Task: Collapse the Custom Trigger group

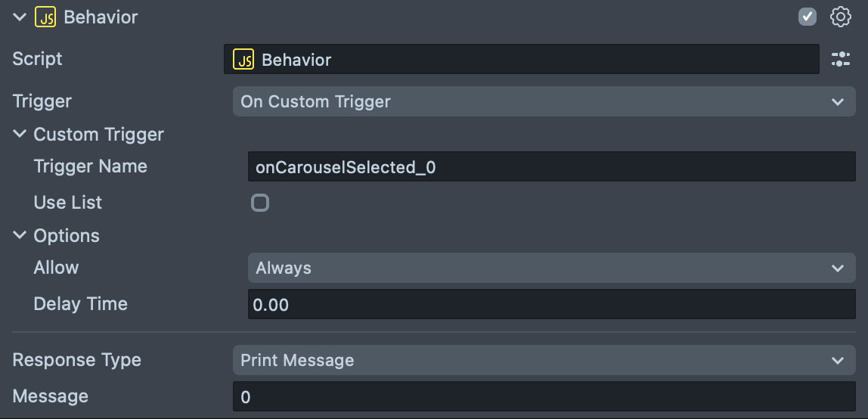Action: pos(20,135)
